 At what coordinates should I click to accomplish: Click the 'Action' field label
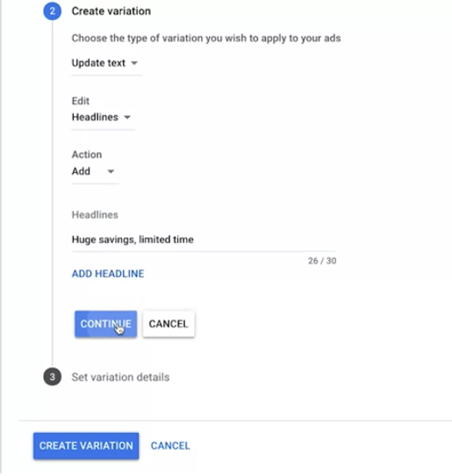87,155
